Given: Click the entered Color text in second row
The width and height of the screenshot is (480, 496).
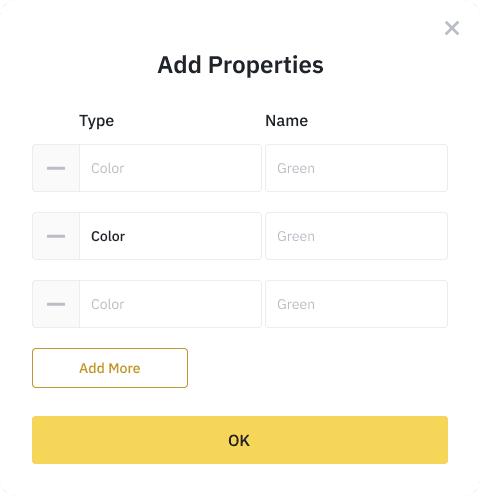Looking at the screenshot, I should [x=108, y=236].
